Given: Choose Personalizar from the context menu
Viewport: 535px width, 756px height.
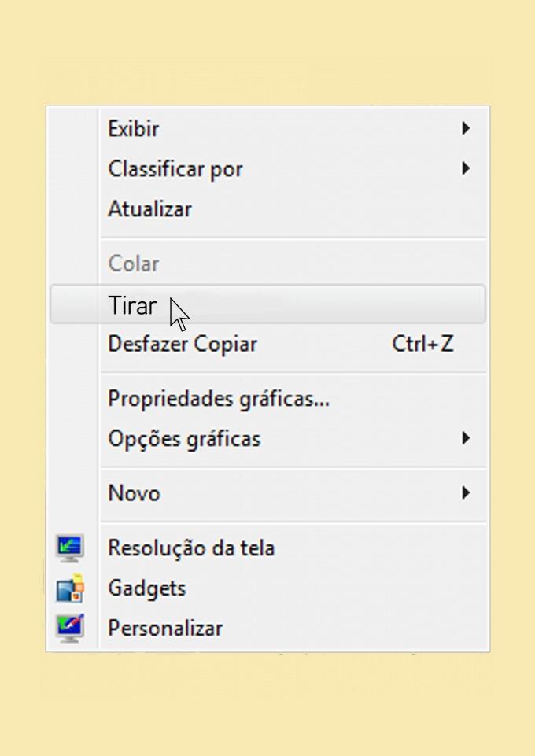Looking at the screenshot, I should tap(165, 628).
